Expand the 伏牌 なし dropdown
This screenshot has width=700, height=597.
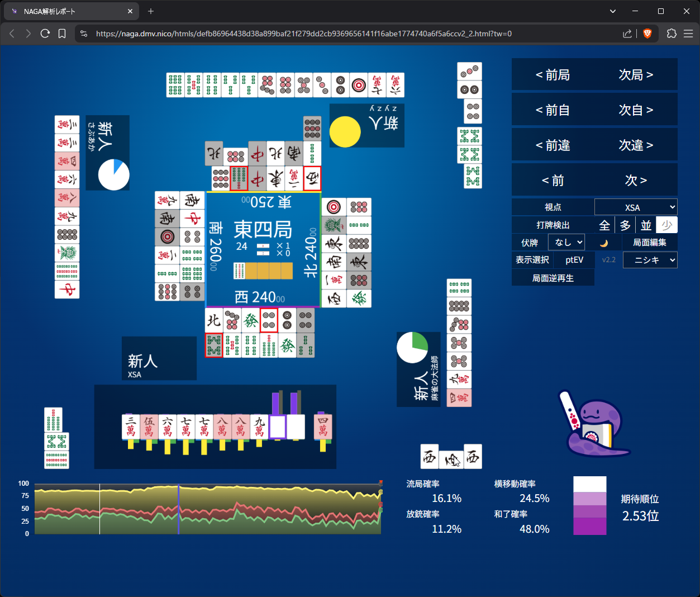tap(566, 243)
